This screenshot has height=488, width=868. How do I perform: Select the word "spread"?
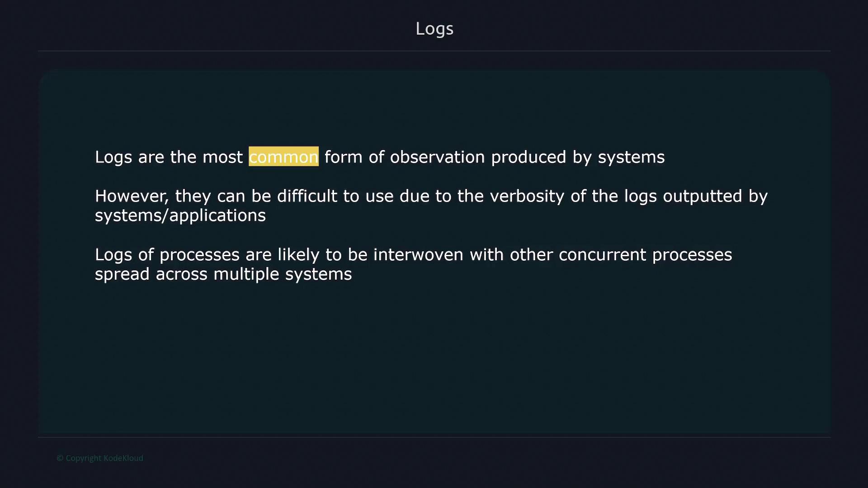122,274
